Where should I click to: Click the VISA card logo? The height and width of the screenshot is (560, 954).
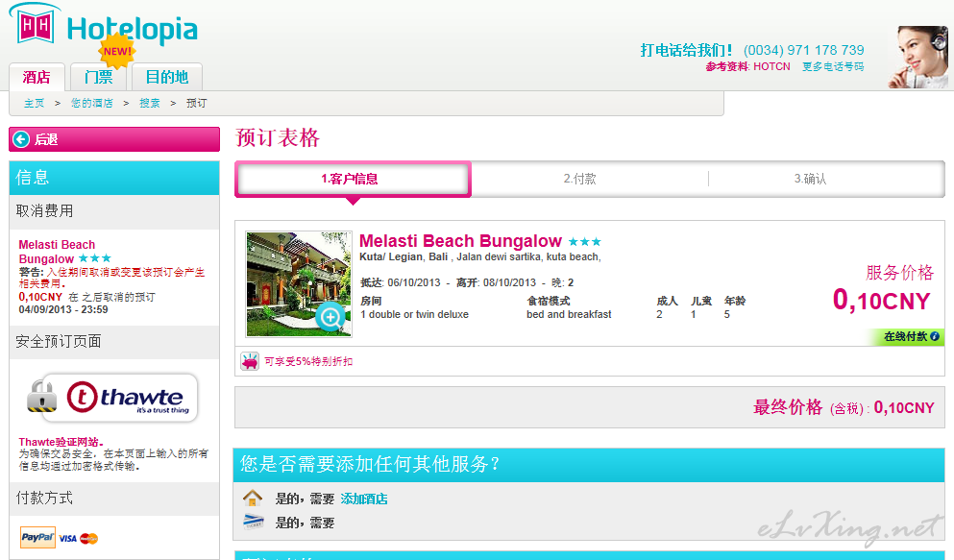(x=67, y=539)
